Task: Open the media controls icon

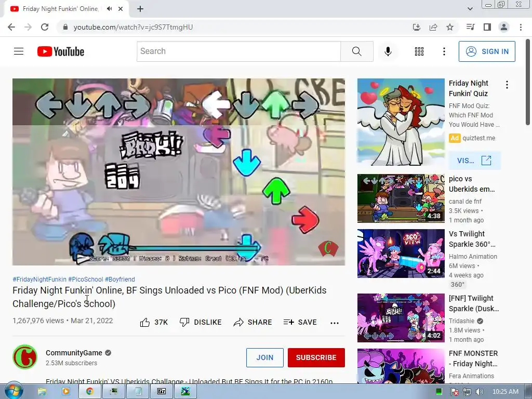Action: pos(470,27)
